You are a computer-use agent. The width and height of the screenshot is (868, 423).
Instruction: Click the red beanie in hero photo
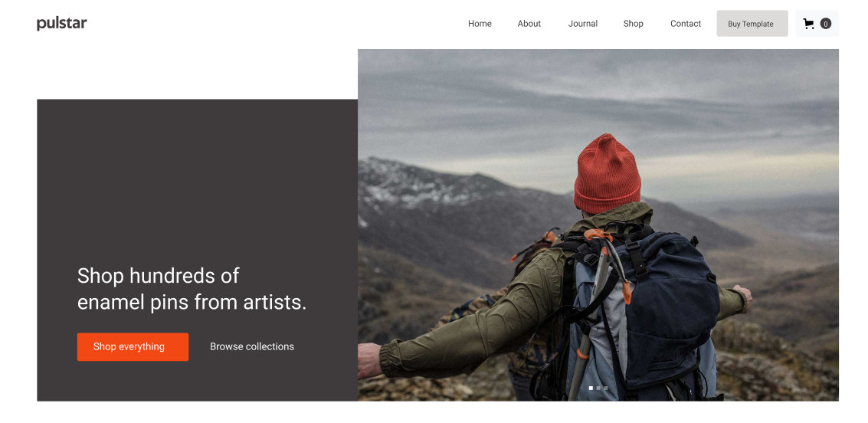point(607,174)
